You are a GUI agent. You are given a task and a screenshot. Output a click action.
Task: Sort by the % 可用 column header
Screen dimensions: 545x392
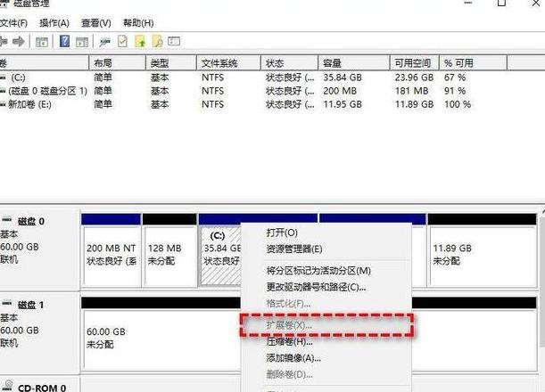click(473, 63)
